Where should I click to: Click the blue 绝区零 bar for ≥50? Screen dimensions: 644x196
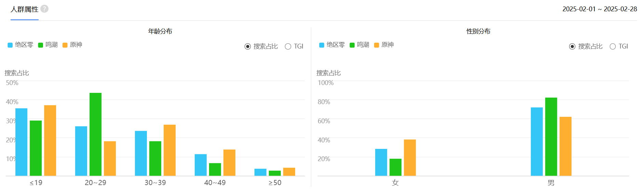(260, 172)
